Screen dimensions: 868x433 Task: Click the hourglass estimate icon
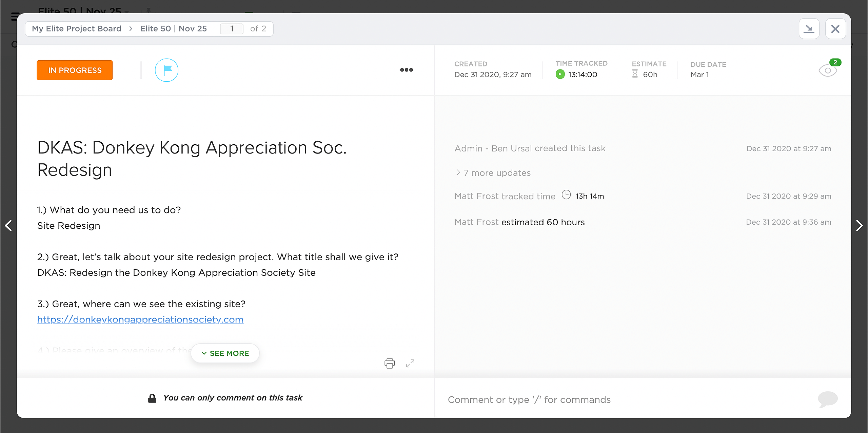coord(635,74)
